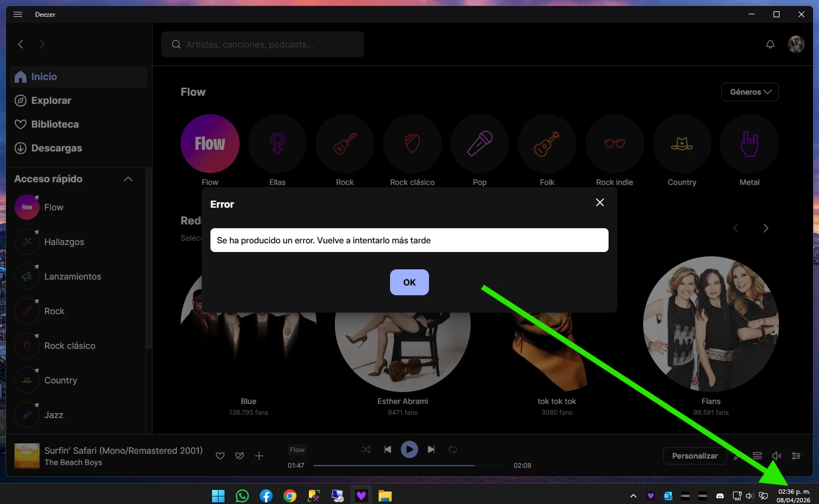Choose the Folk guitar flow circle

tap(547, 143)
